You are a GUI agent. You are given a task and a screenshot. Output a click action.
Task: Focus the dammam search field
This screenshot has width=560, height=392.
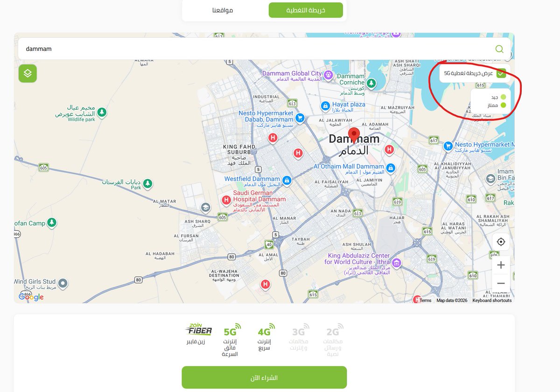pos(264,49)
